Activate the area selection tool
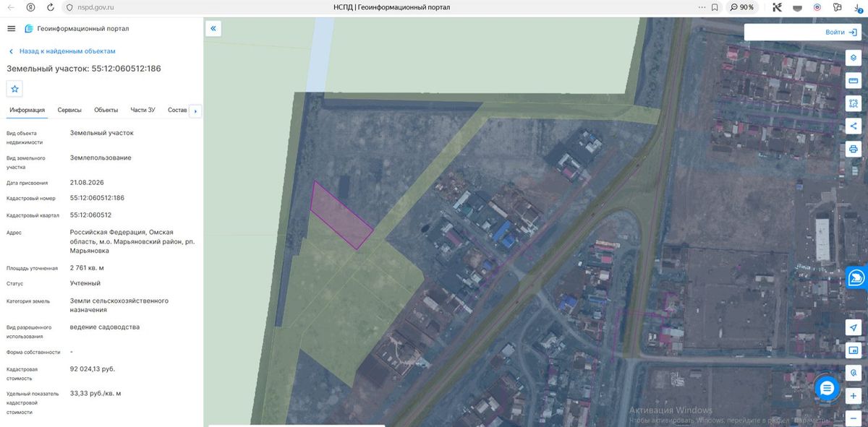The height and width of the screenshot is (427, 868). click(854, 103)
